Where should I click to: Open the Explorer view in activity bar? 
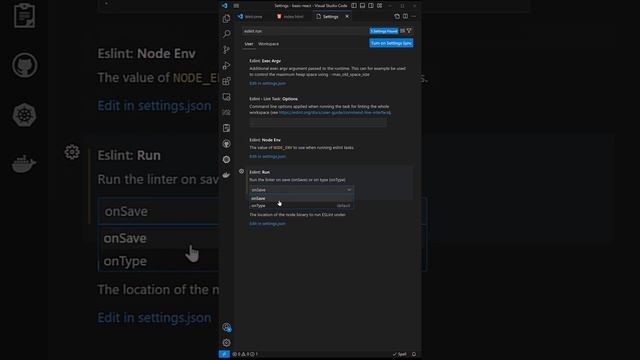tap(227, 18)
